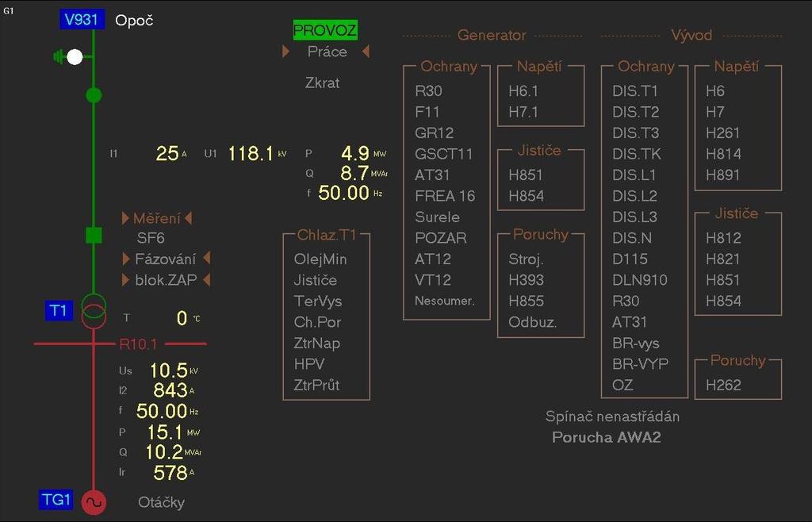The width and height of the screenshot is (812, 522).
Task: Click the white earthing switch circle
Action: tap(75, 57)
